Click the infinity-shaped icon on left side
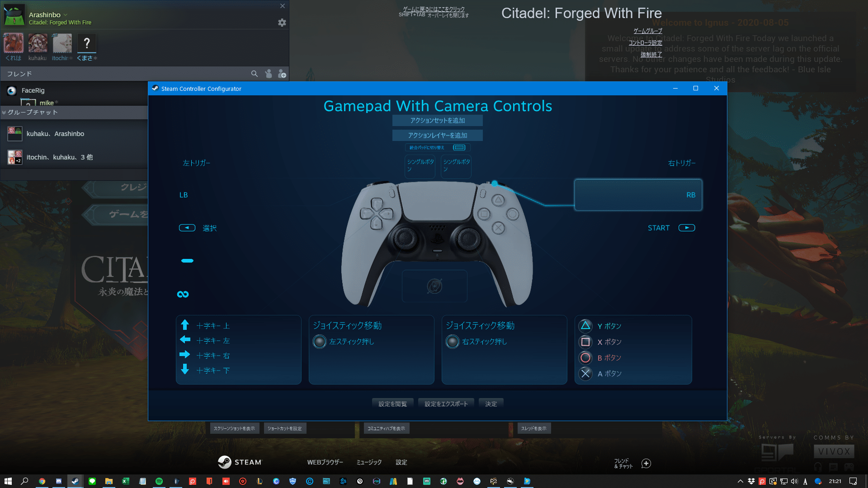 pos(183,294)
